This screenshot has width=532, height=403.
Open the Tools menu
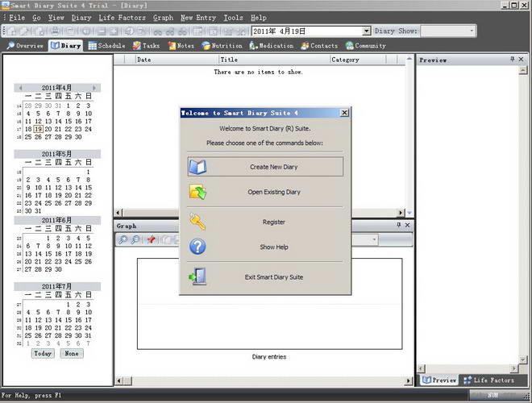(x=233, y=18)
